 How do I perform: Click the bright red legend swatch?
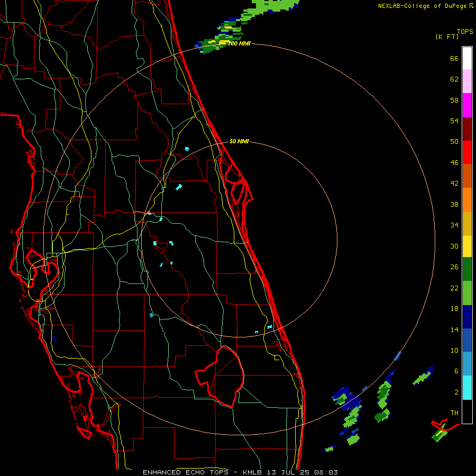click(x=467, y=152)
